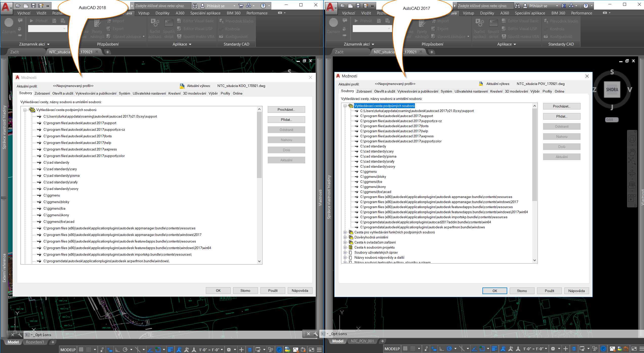Screen dimensions: 644x353
Task: Toggle ortho mode in AutoCAD 2017 status bar
Action: pos(441,349)
